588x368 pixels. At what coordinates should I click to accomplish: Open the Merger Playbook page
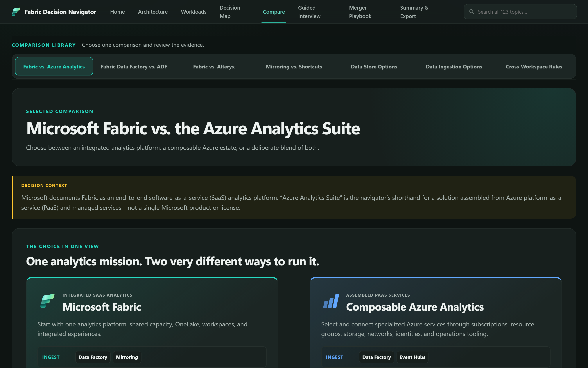tap(360, 12)
